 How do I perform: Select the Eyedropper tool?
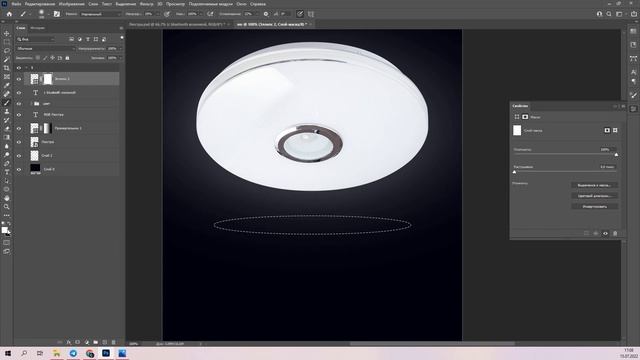point(7,85)
